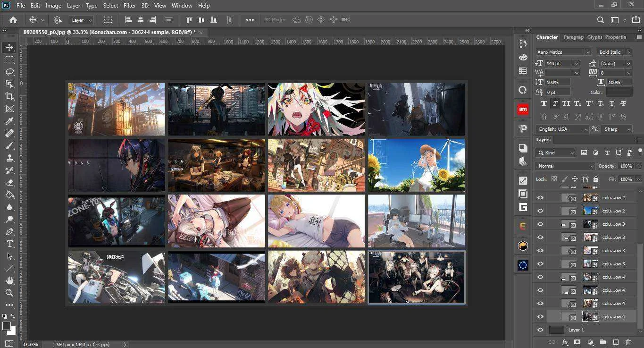Turn layer filtering on or off
The image size is (644, 348).
pos(640,152)
